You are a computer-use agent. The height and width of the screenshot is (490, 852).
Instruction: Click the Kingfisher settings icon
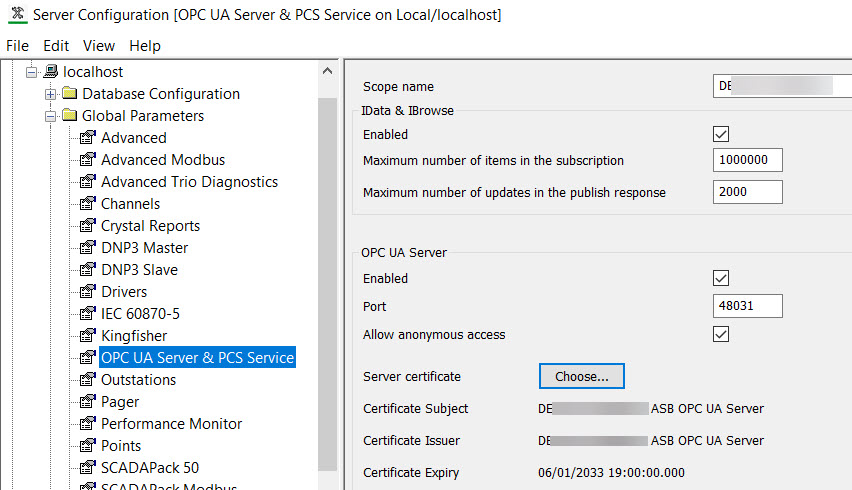click(87, 335)
